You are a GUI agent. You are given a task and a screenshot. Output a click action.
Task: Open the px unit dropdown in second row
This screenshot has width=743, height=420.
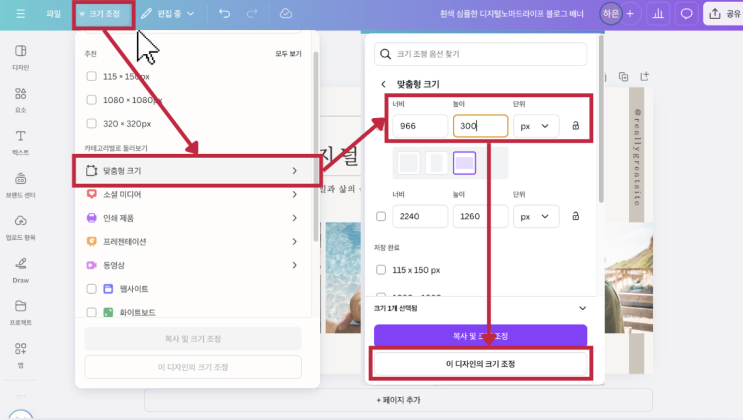[x=536, y=217]
